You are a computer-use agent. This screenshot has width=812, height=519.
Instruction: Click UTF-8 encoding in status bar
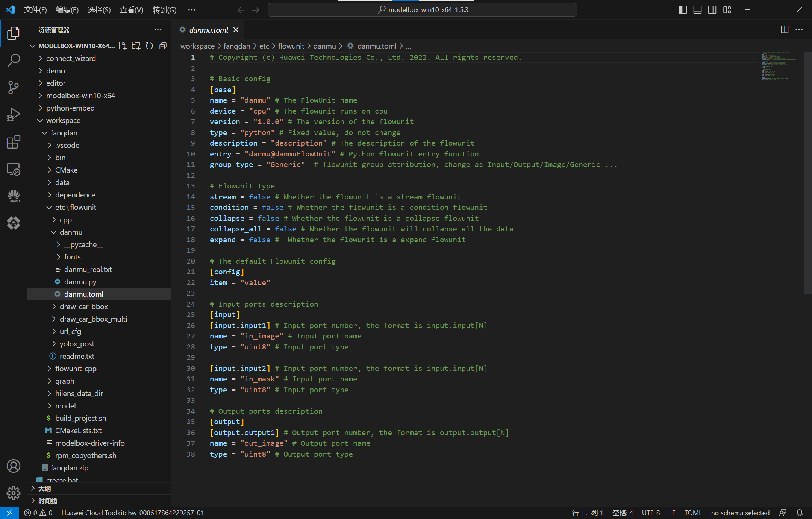point(651,513)
